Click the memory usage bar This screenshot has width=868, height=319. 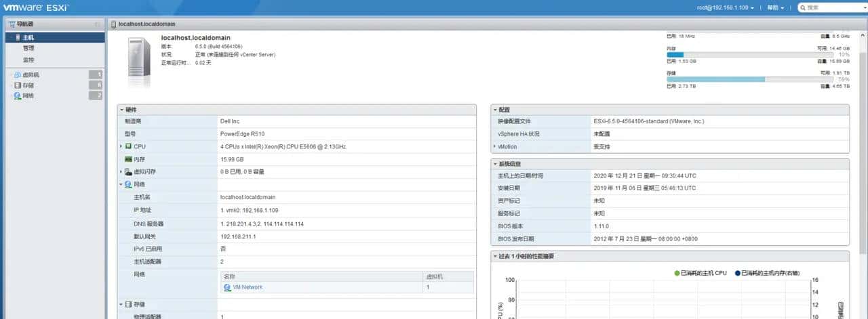749,54
